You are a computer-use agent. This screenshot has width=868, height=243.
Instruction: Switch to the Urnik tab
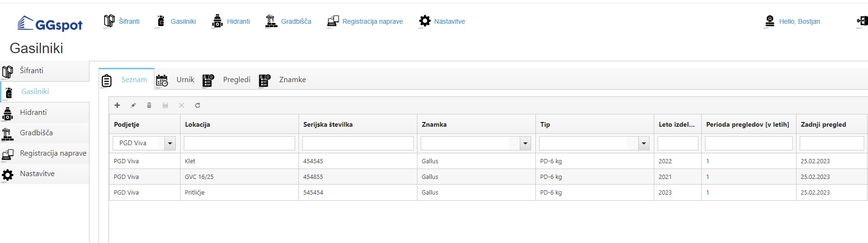[x=176, y=80]
